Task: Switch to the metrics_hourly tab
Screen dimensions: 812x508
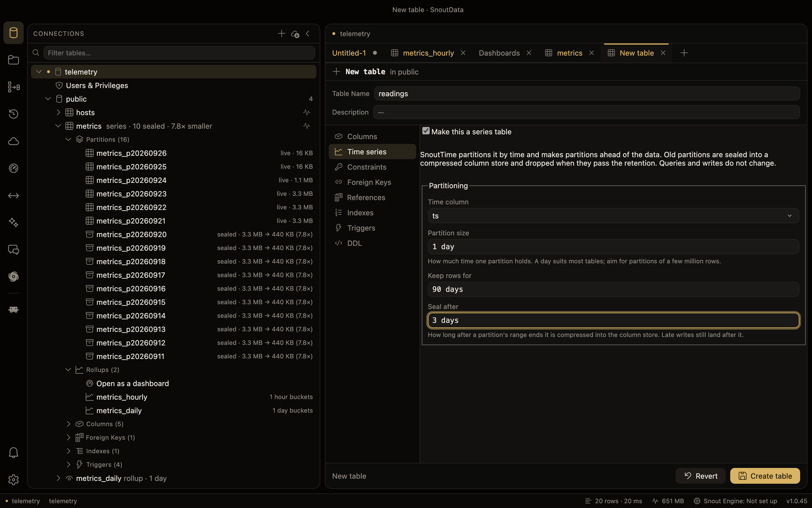Action: coord(428,53)
